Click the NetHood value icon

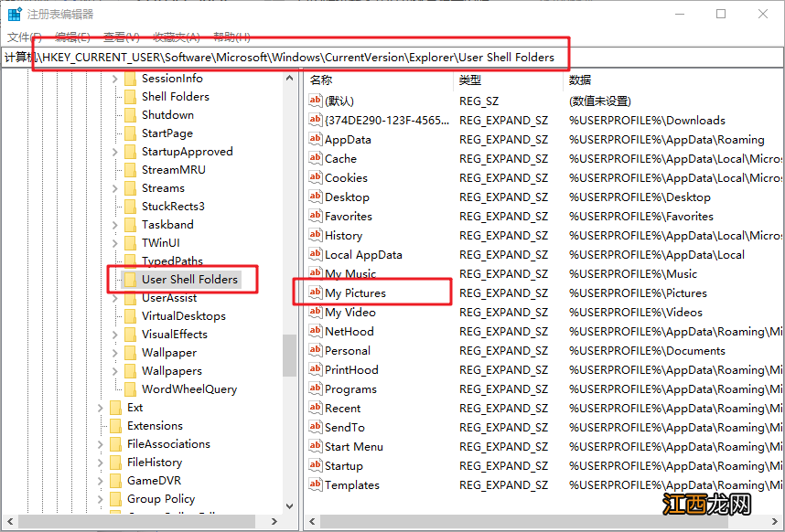(315, 331)
